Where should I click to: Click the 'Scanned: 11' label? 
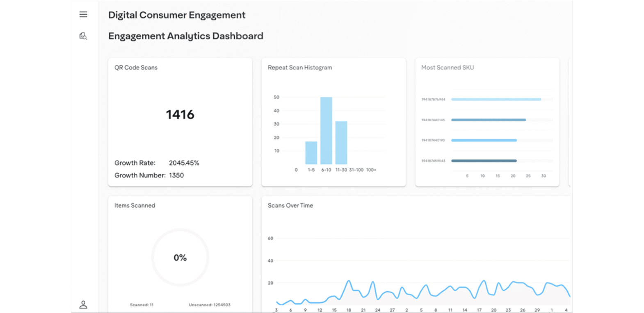pyautogui.click(x=142, y=305)
